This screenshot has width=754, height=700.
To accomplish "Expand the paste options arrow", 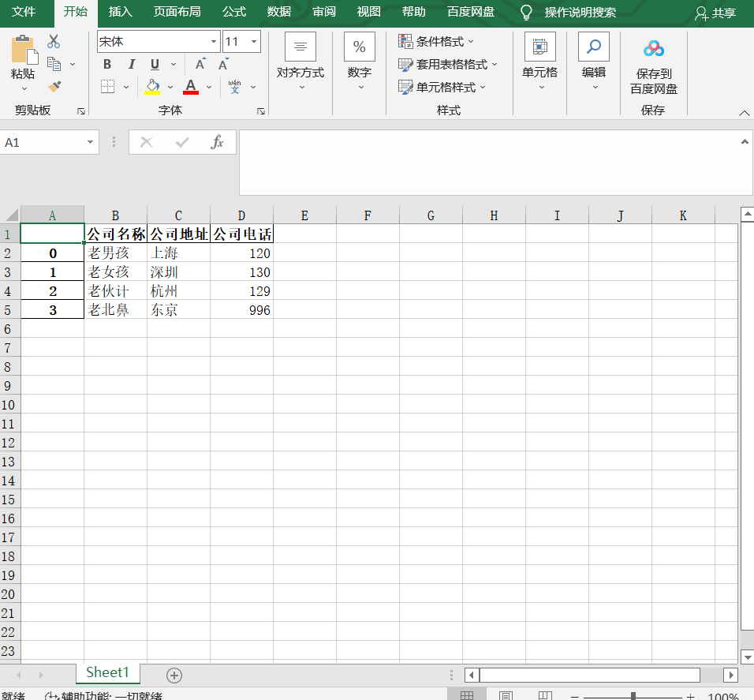I will 24,88.
